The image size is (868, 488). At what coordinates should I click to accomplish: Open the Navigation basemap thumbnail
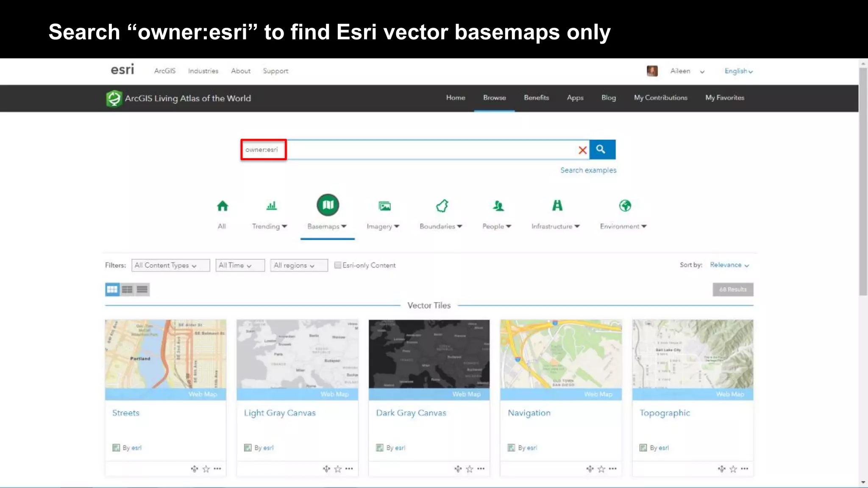pos(561,354)
